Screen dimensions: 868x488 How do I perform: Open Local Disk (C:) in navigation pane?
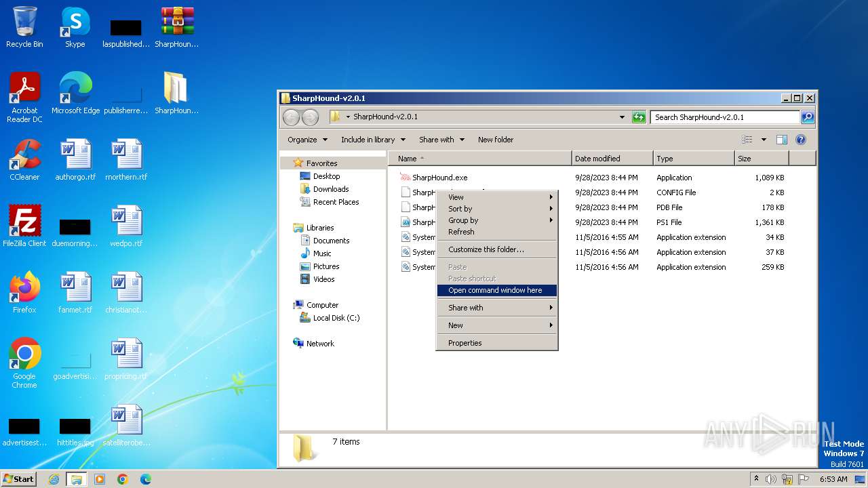(x=336, y=318)
